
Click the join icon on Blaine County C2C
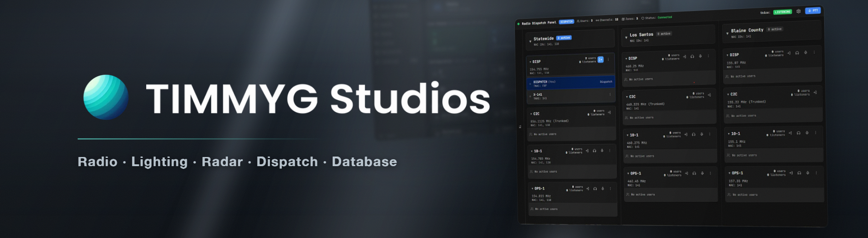tap(815, 92)
